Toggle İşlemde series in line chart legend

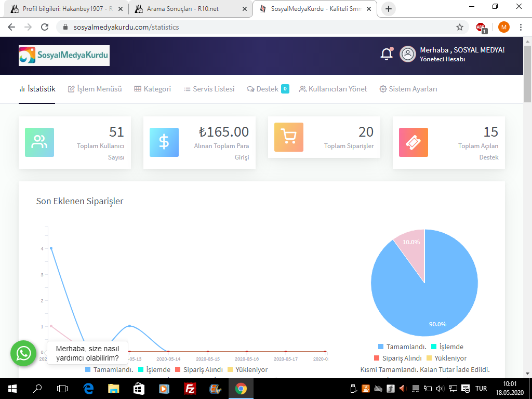click(154, 369)
